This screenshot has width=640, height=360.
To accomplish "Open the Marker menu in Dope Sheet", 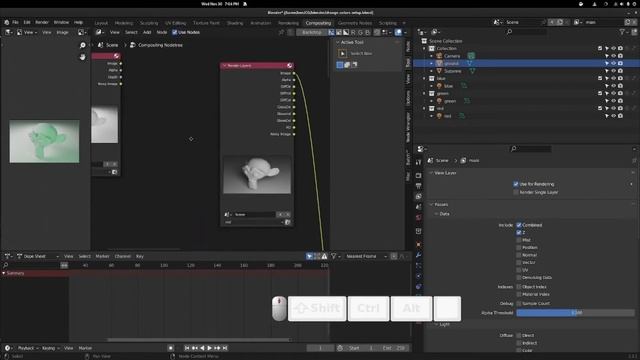I will click(102, 256).
